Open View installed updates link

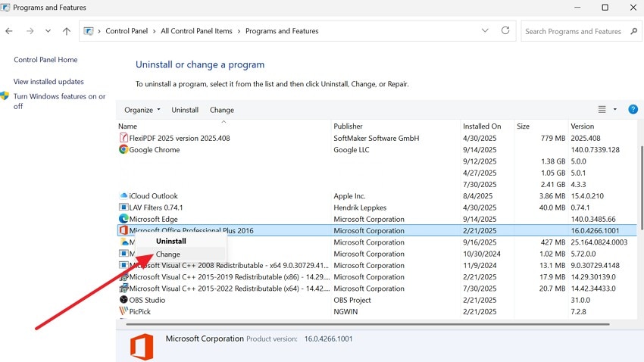tap(48, 82)
